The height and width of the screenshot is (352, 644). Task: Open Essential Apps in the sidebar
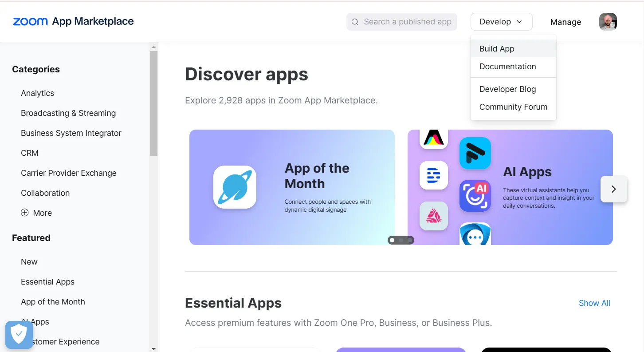[47, 282]
